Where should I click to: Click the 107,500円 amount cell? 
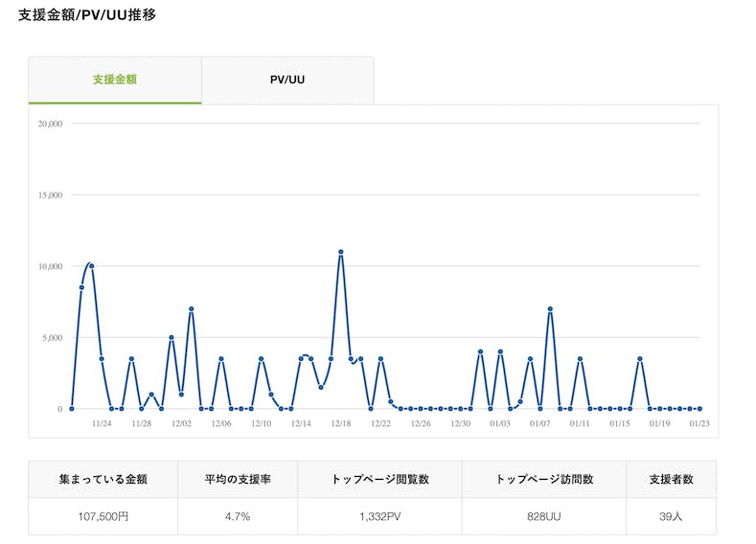(103, 516)
